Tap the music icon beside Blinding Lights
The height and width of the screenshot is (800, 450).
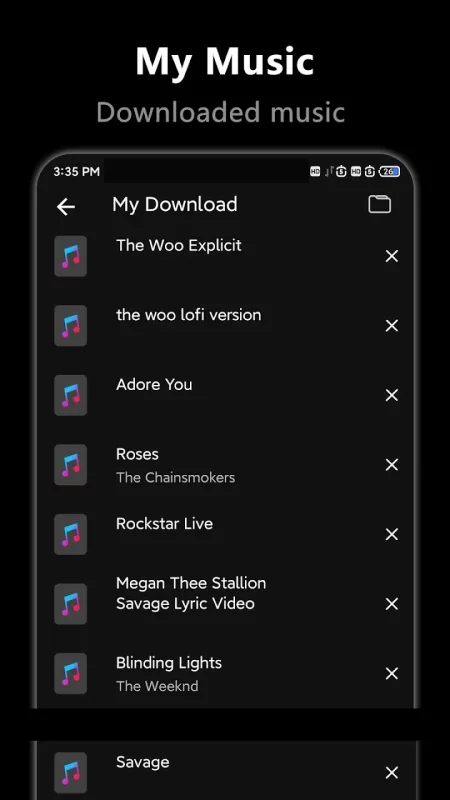tap(70, 673)
